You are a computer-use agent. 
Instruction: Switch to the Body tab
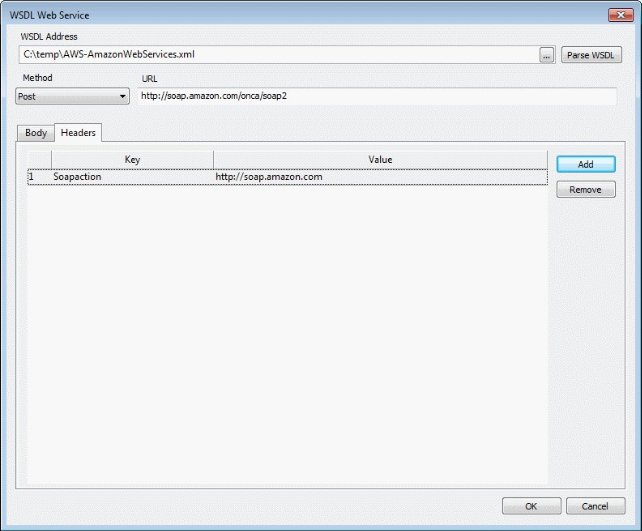click(36, 133)
